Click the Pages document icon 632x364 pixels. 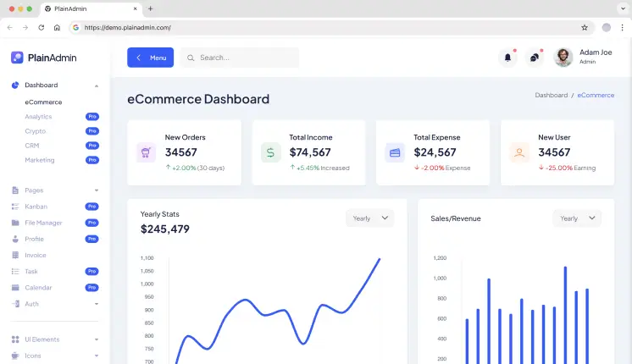click(15, 190)
